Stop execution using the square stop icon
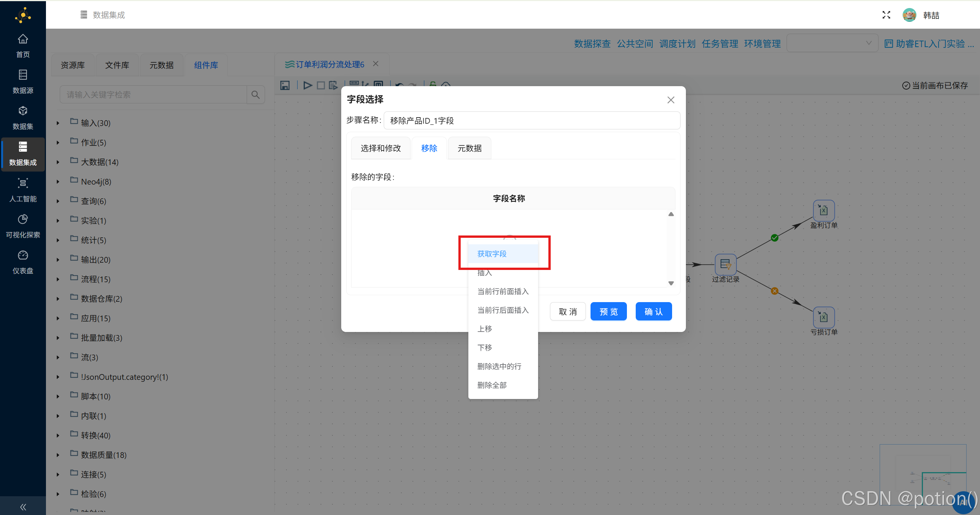The image size is (980, 515). coord(321,85)
